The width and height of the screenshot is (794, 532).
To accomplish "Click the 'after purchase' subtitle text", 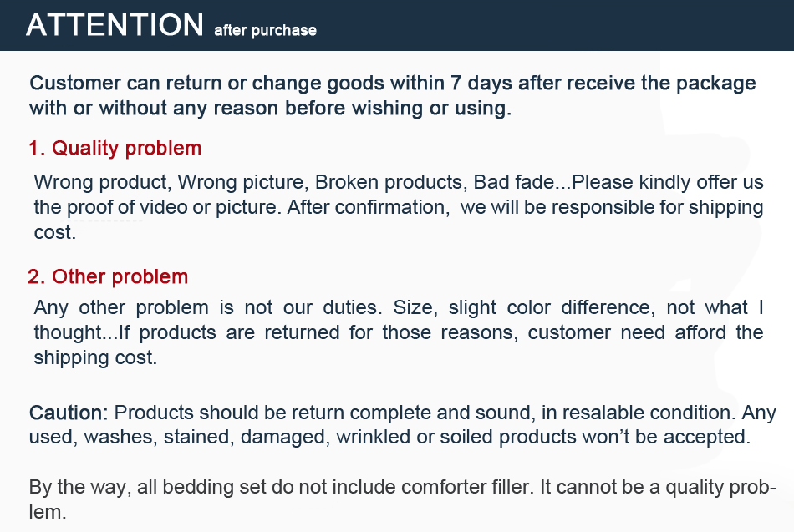I will point(265,30).
